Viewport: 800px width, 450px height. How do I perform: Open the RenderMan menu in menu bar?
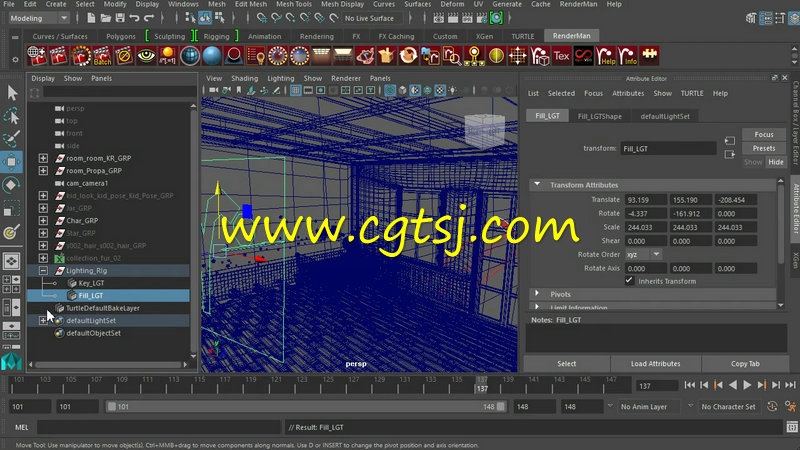[x=578, y=4]
